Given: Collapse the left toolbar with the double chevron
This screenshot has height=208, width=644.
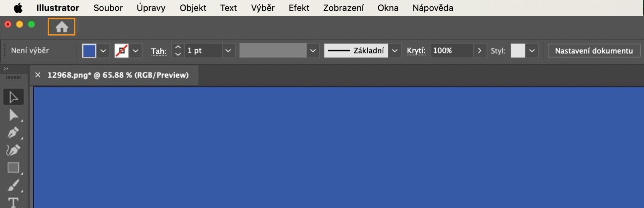Looking at the screenshot, I should click(x=6, y=68).
